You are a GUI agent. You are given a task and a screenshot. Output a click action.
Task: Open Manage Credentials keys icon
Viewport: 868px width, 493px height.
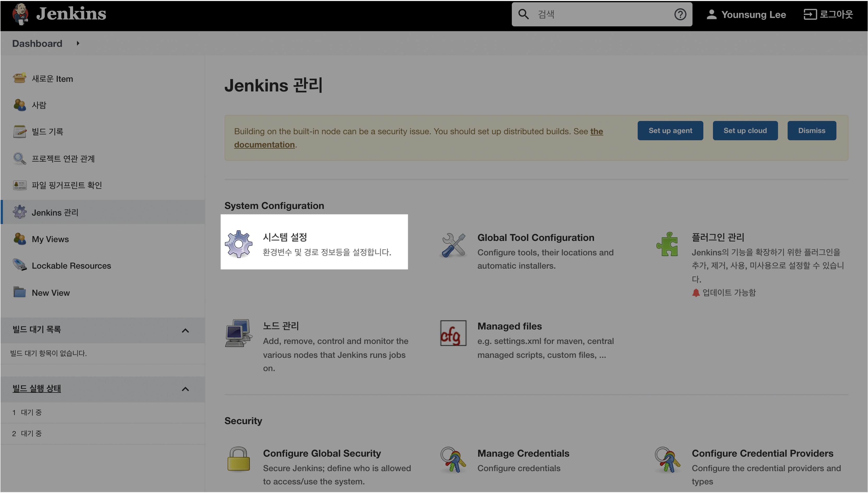point(453,460)
